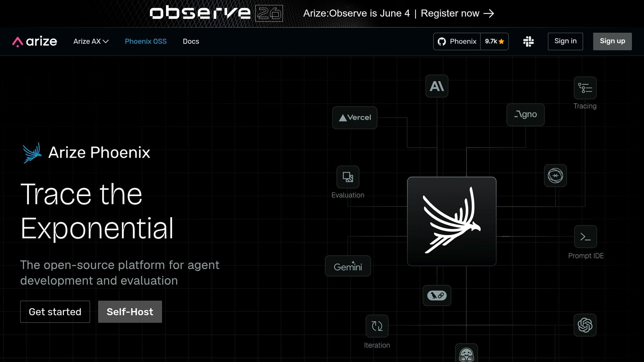Image resolution: width=644 pixels, height=362 pixels.
Task: Open the Docs nav link
Action: click(191, 41)
